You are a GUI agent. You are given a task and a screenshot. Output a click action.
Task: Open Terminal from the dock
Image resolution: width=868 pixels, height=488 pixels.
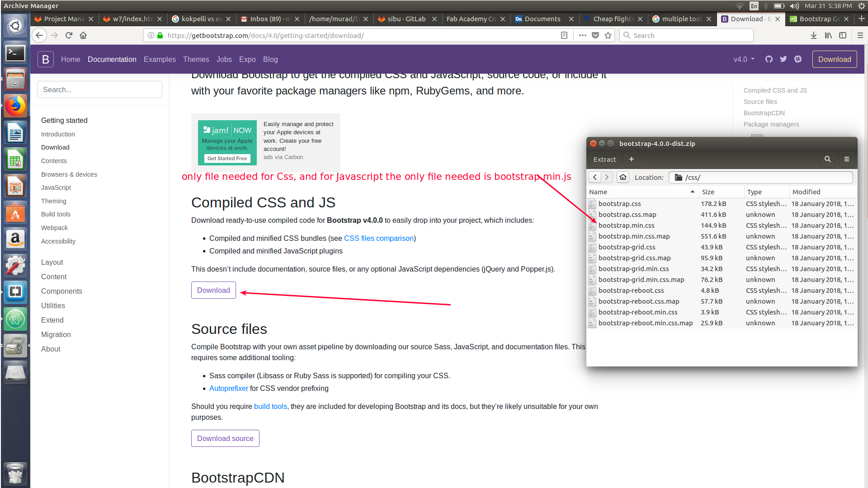(x=15, y=53)
